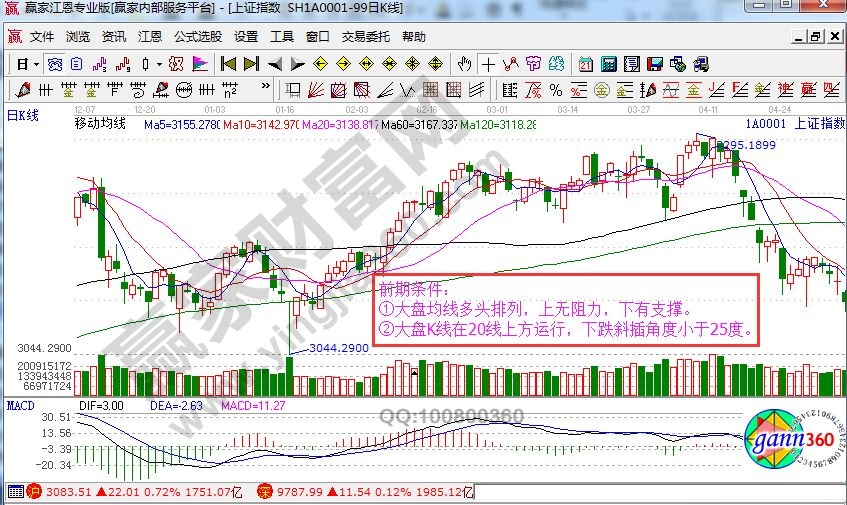Jump to first bar with skip-start arrow
Screen dimensions: 847x505
228,64
